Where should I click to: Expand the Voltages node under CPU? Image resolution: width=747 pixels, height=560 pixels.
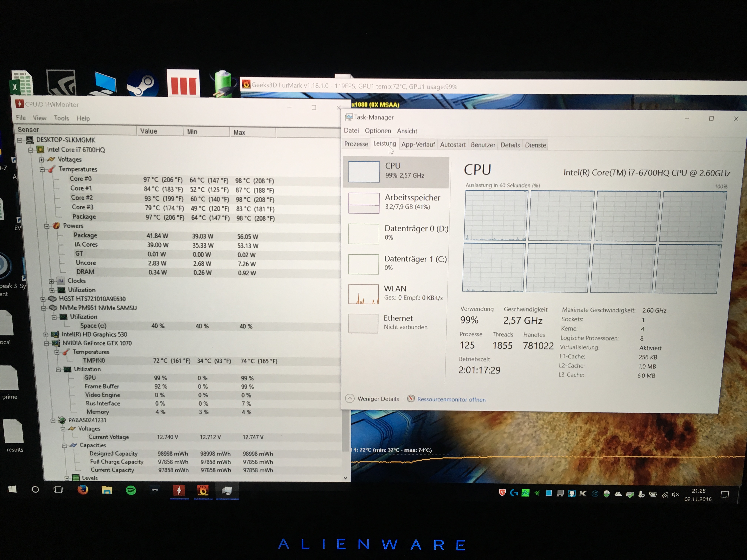tap(41, 159)
